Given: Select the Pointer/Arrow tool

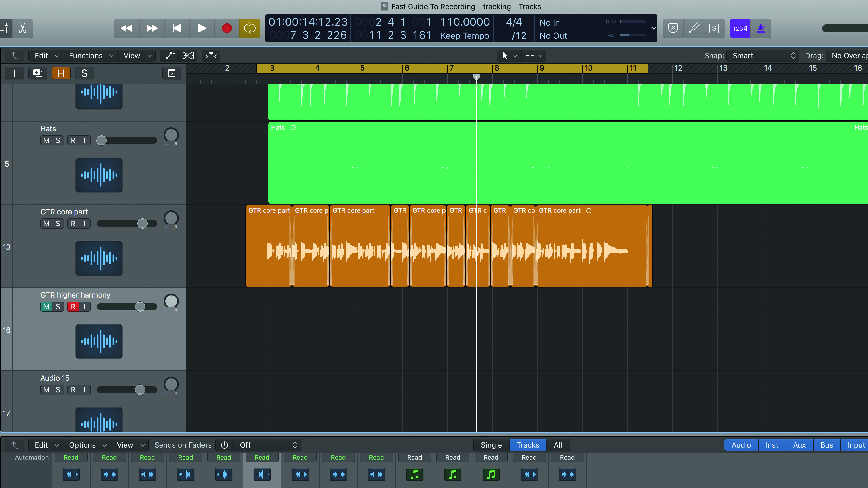Looking at the screenshot, I should coord(506,56).
